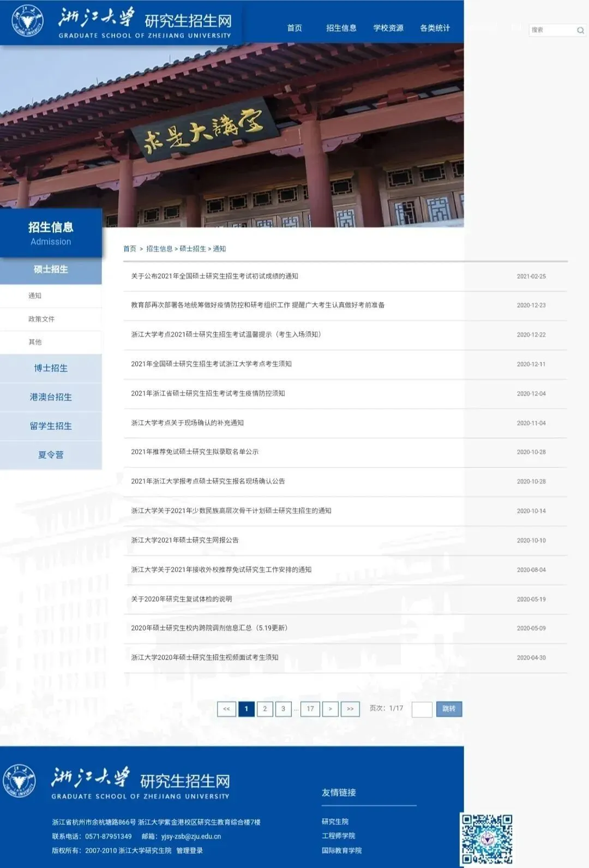Select page 1 in pagination
589x868 pixels.
[247, 709]
